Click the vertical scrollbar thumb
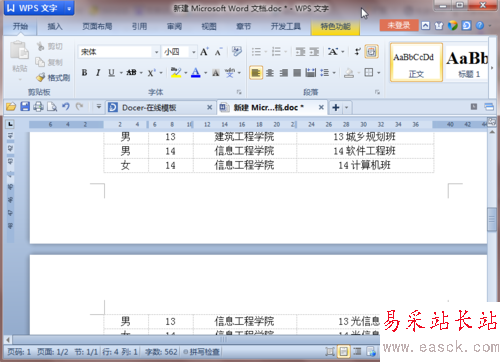 pos(492,219)
